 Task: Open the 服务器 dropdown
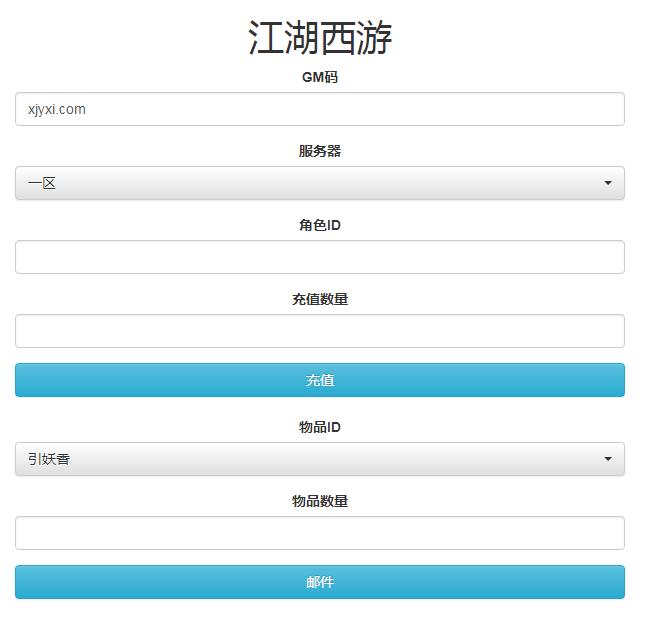320,183
